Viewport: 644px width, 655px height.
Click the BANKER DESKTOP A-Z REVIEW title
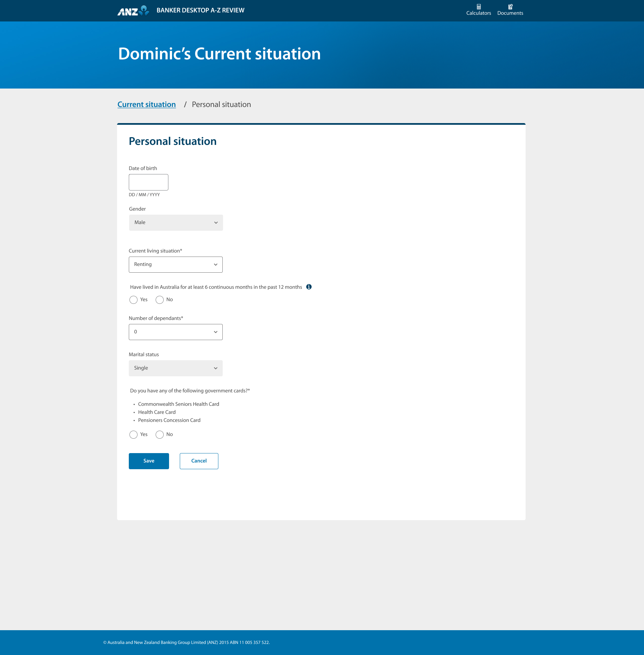tap(200, 10)
